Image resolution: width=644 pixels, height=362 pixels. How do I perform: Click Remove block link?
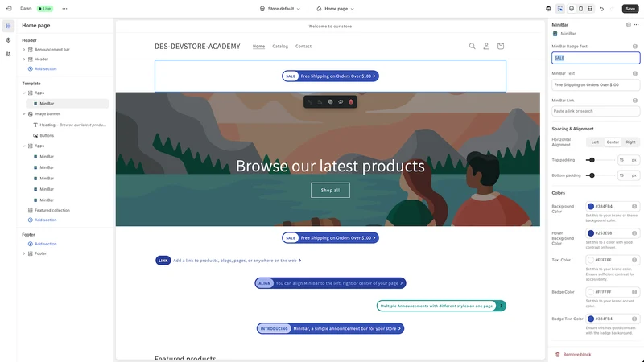tap(573, 355)
